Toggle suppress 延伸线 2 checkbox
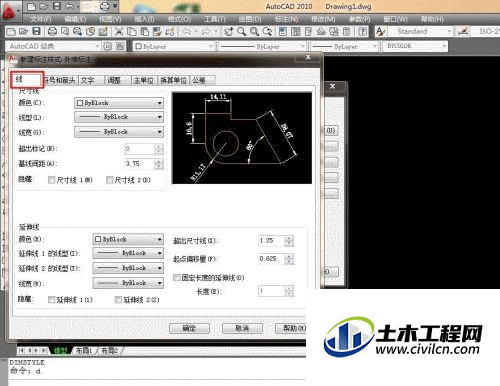The image size is (500, 386). click(118, 300)
